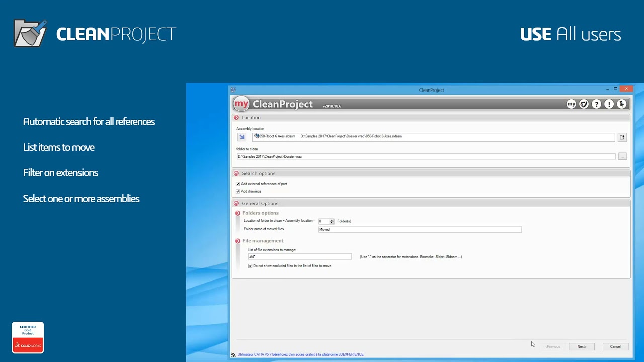Click the 'USE All users' heading
Viewport: 644px width, 362px height.
[x=571, y=34]
